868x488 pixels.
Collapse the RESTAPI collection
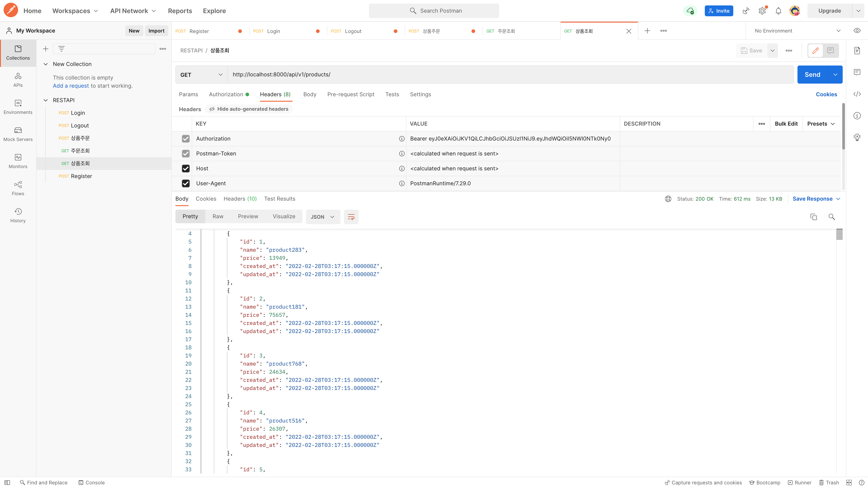pos(46,100)
